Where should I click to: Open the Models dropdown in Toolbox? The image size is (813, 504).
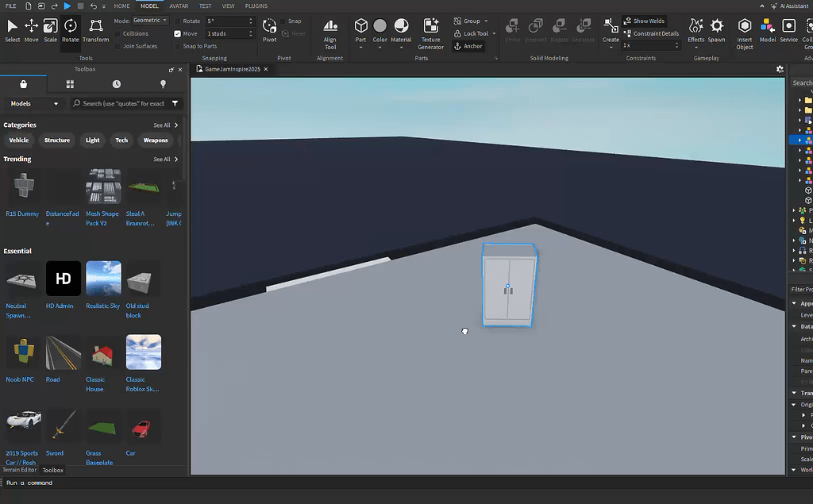[x=32, y=103]
